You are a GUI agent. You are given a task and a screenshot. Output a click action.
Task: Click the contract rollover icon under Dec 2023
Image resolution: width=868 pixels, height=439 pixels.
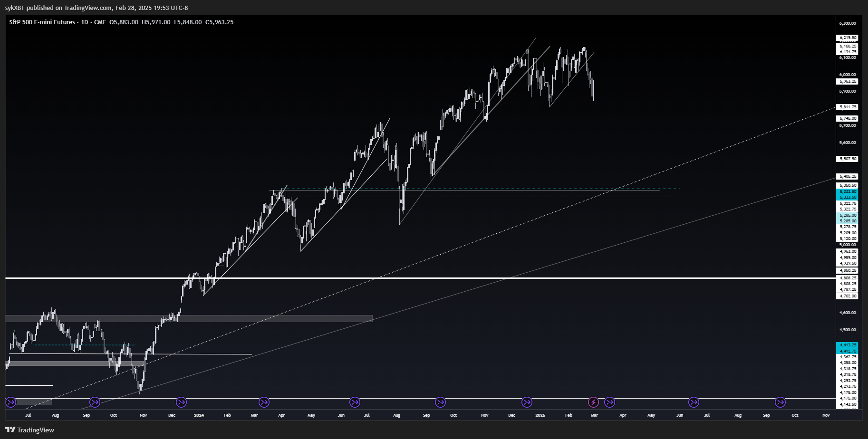[x=181, y=402]
